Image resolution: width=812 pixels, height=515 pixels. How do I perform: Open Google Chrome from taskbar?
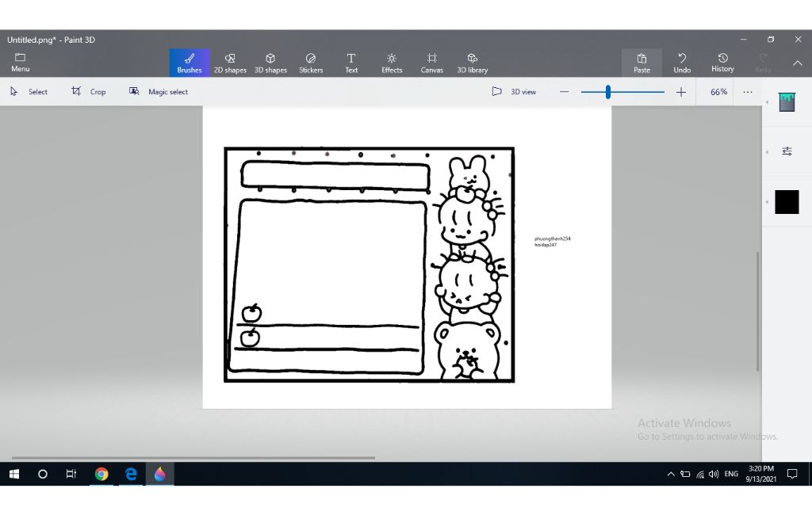click(x=101, y=474)
